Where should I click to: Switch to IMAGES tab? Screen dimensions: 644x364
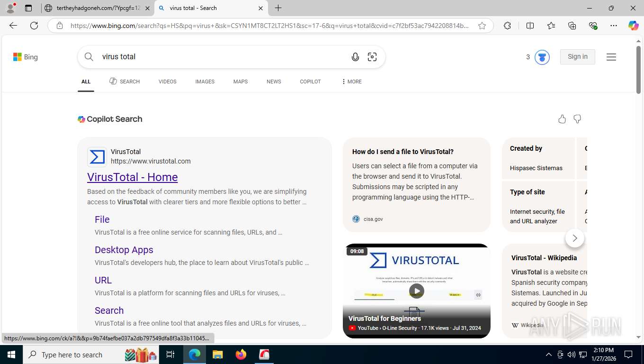205,82
